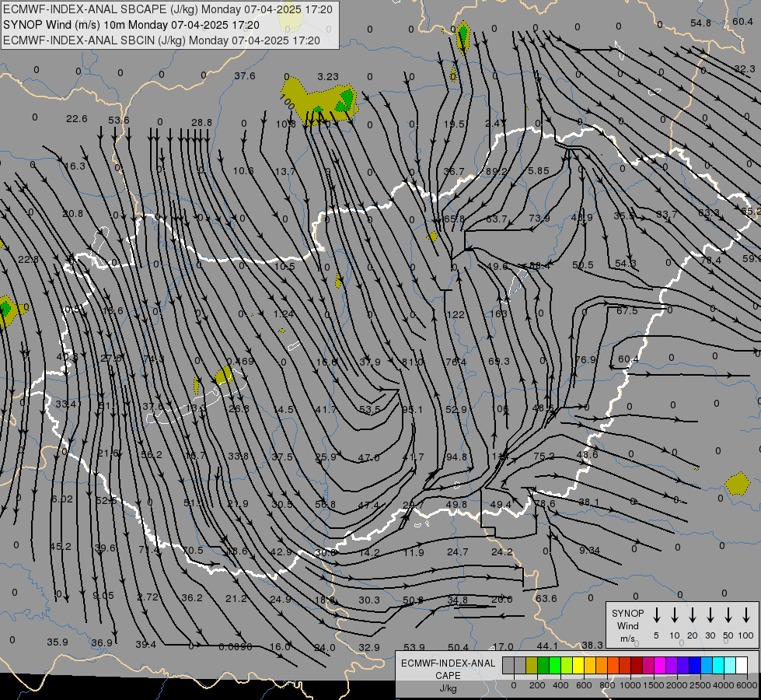Click the wind arrow above the wind legend's 100
The width and height of the screenshot is (761, 700).
click(746, 615)
